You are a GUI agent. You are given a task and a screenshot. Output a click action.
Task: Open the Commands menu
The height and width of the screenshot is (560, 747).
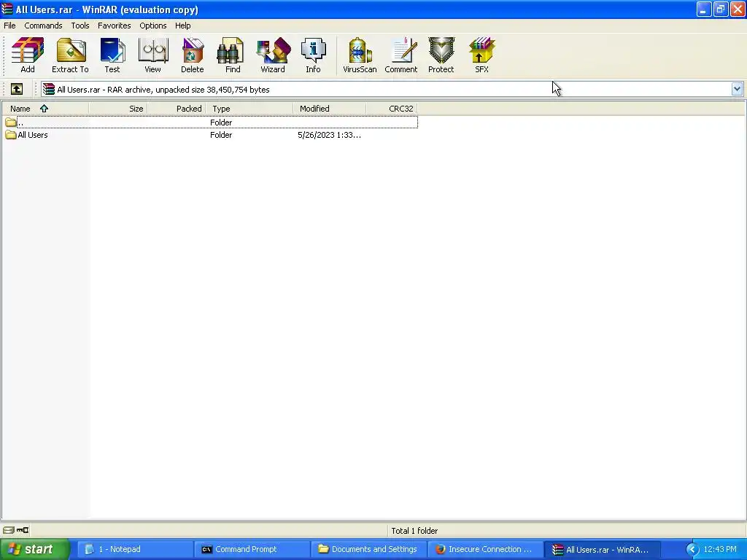pyautogui.click(x=43, y=26)
